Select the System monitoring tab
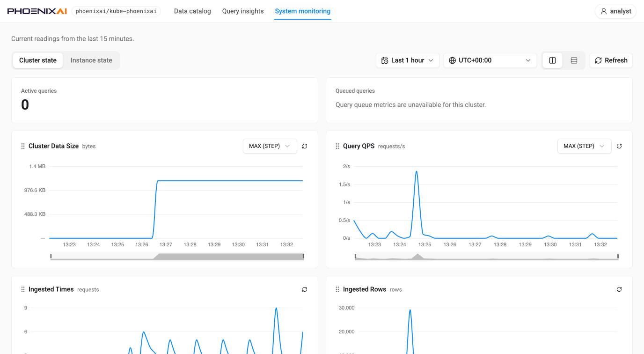 pos(303,11)
